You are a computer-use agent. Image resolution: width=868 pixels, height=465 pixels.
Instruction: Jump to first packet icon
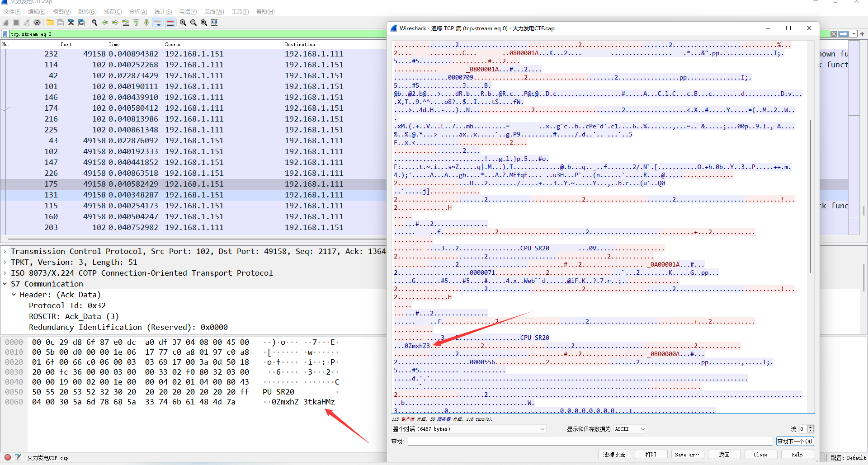point(136,23)
